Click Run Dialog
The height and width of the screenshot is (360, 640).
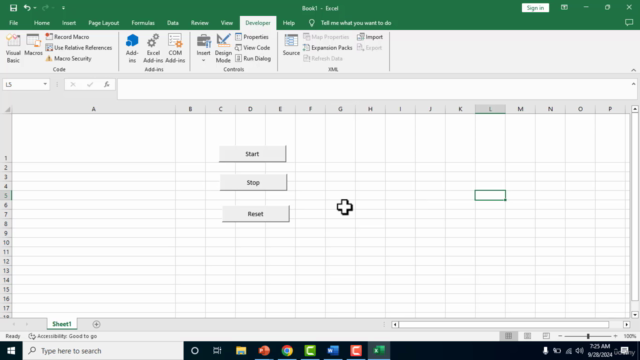pyautogui.click(x=253, y=59)
